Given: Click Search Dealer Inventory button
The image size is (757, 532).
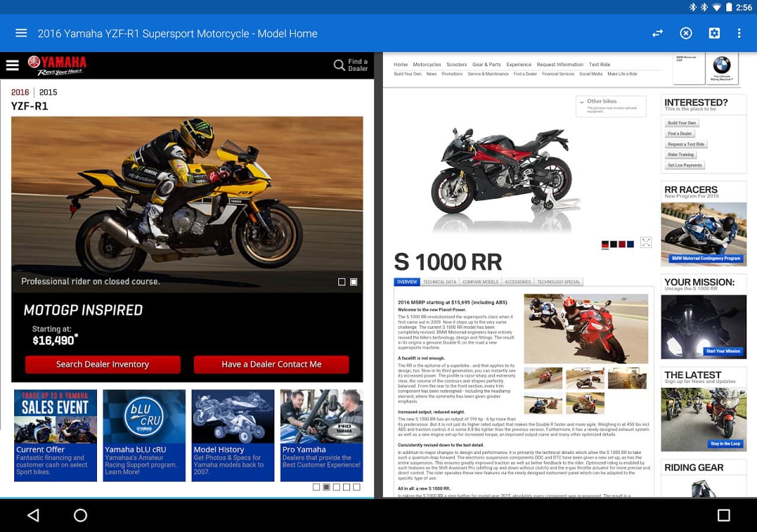Looking at the screenshot, I should coord(102,364).
